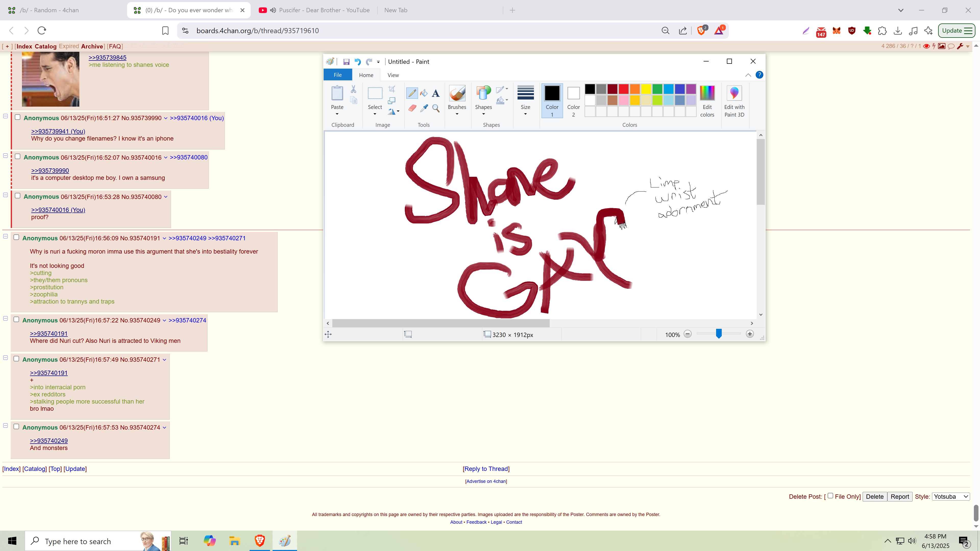Select the Color picker eyedropper tool
This screenshot has width=980, height=551.
[424, 108]
